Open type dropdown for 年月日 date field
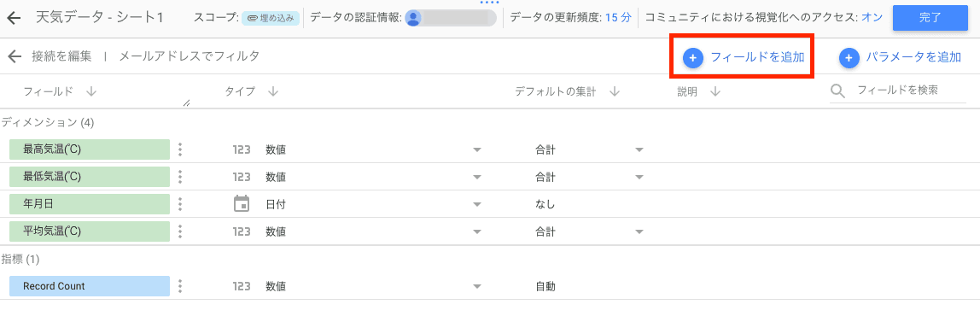 [x=477, y=204]
